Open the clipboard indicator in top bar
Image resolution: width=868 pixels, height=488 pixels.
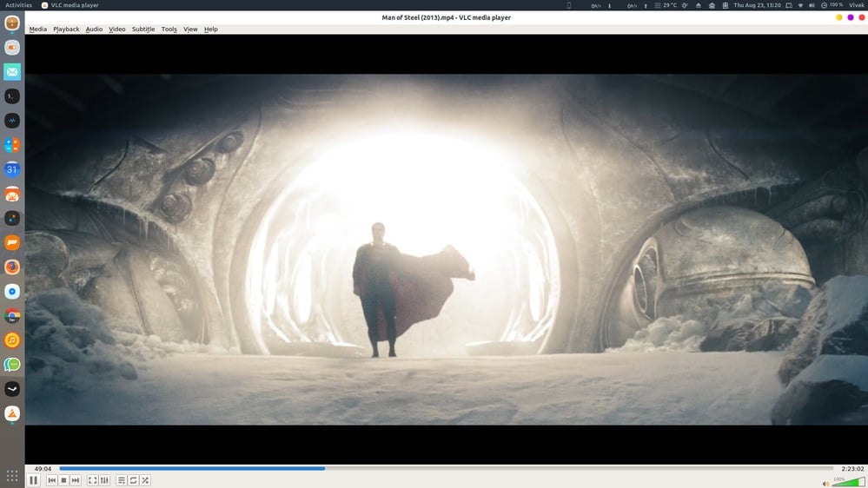tap(726, 5)
